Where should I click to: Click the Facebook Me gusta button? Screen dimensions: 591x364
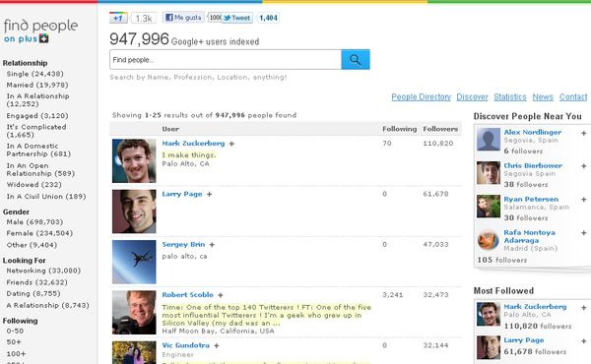[x=183, y=18]
